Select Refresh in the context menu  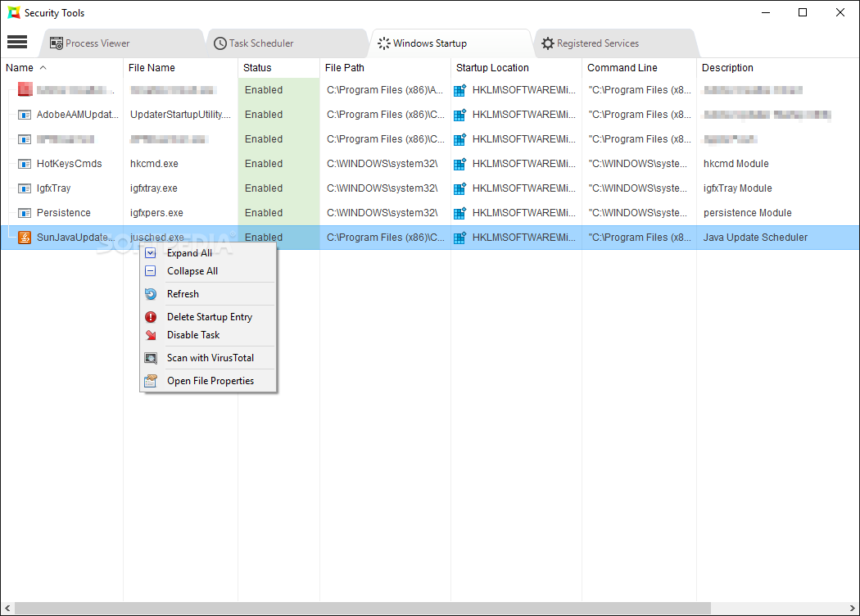pos(208,294)
